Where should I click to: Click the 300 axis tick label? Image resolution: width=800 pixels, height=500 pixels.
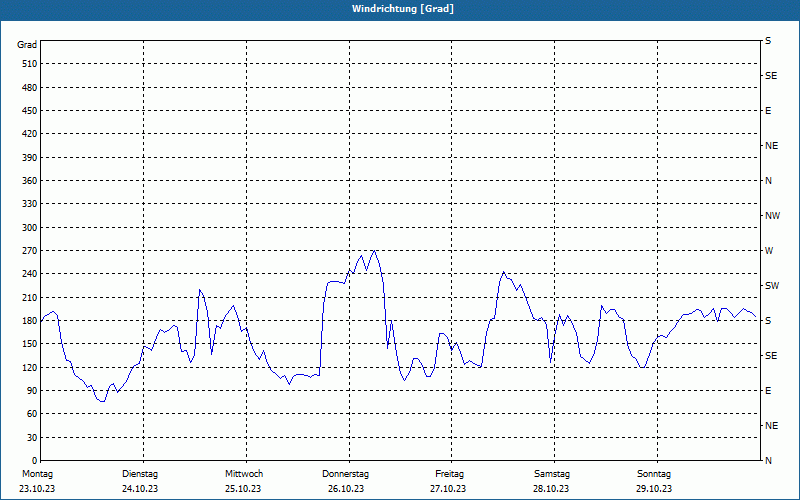pyautogui.click(x=30, y=227)
